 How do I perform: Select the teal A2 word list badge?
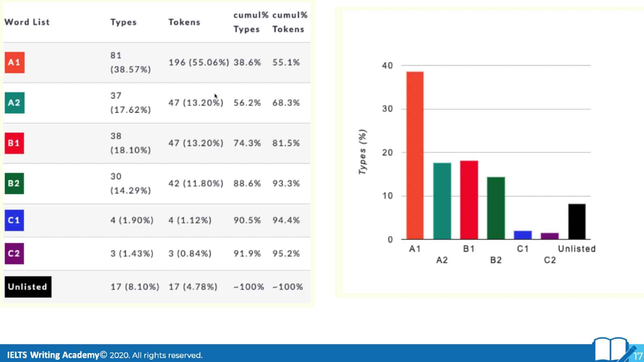tap(15, 103)
